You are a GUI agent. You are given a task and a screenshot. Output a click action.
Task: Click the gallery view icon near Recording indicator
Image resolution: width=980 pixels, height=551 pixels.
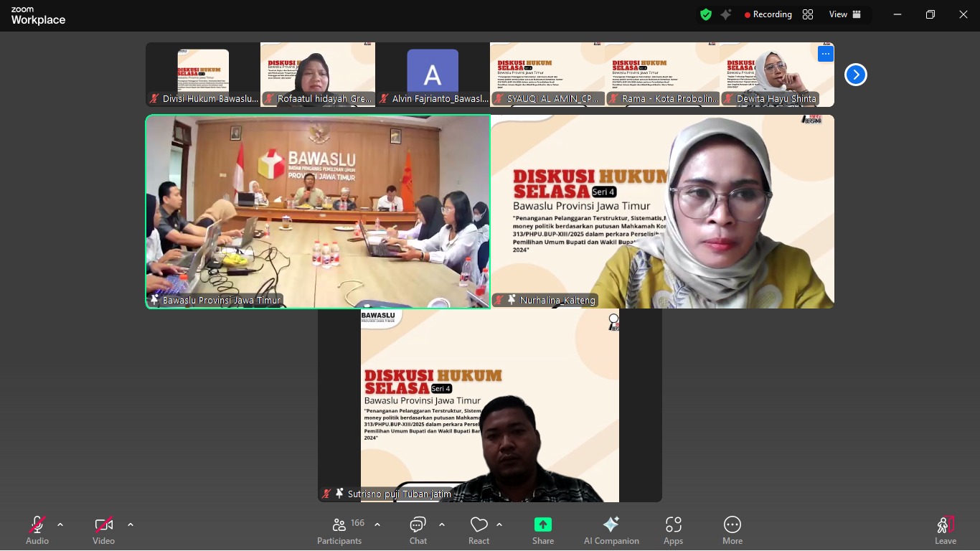808,14
